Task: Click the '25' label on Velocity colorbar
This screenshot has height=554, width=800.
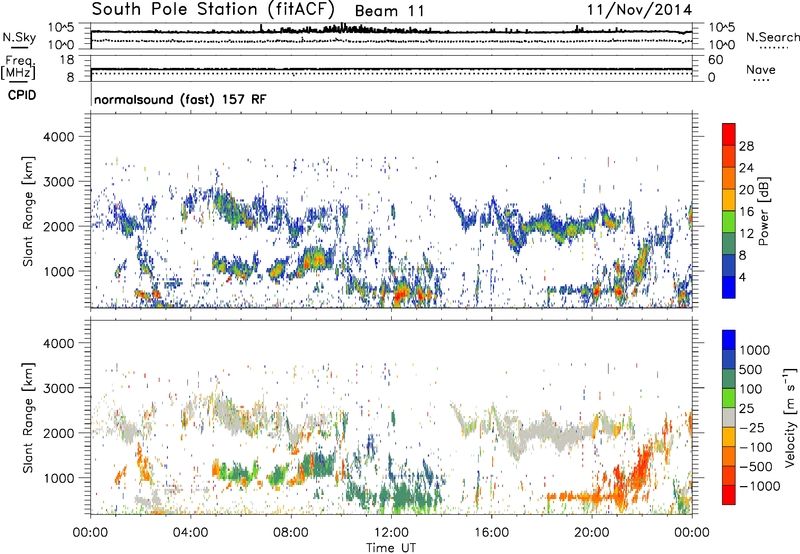Action: [x=747, y=409]
